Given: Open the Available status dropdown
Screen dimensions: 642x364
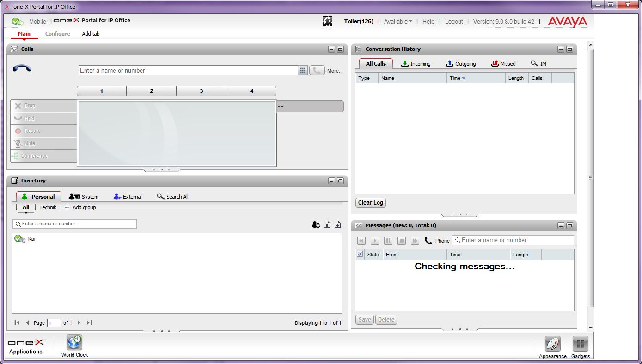Looking at the screenshot, I should click(x=397, y=21).
